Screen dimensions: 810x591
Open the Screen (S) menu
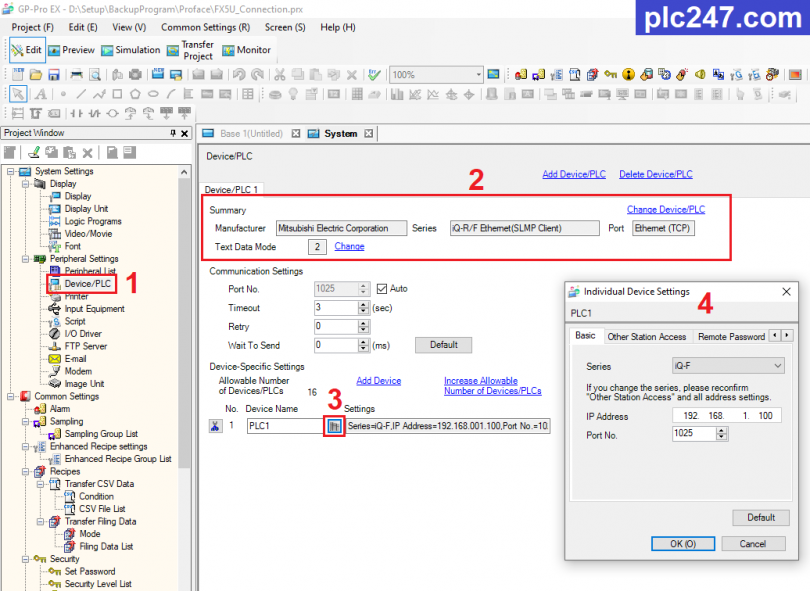click(x=285, y=27)
